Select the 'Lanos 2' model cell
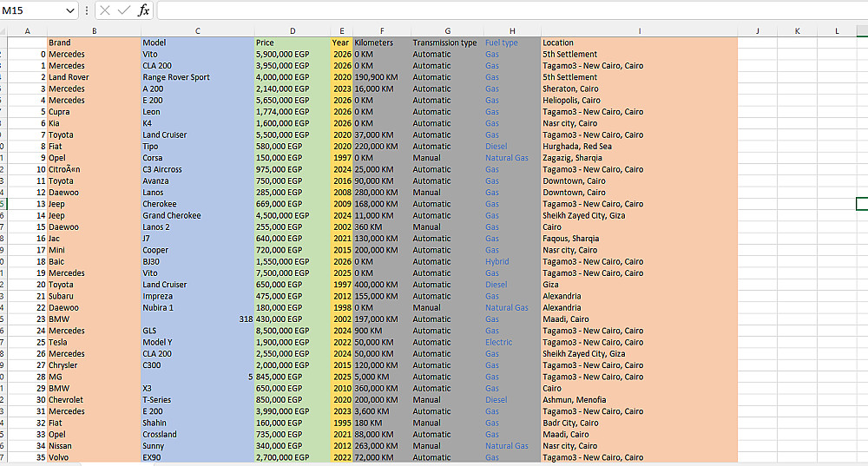Screen dimensions: 868x466 (198, 226)
